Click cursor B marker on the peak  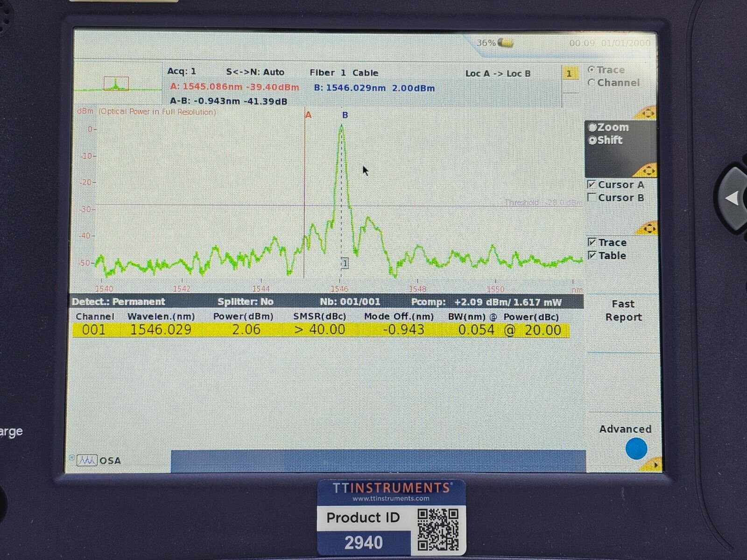[x=344, y=114]
